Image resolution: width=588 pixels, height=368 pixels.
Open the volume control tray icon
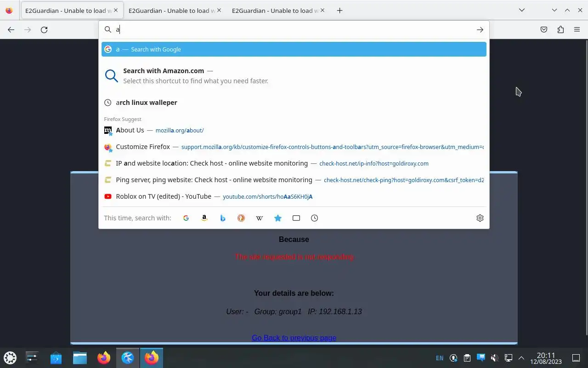[x=494, y=358]
